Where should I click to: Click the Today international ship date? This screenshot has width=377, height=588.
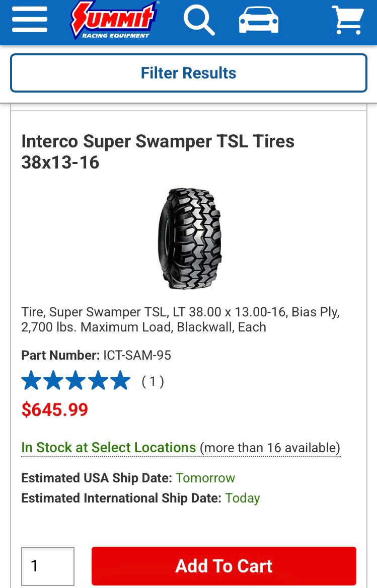coord(242,498)
